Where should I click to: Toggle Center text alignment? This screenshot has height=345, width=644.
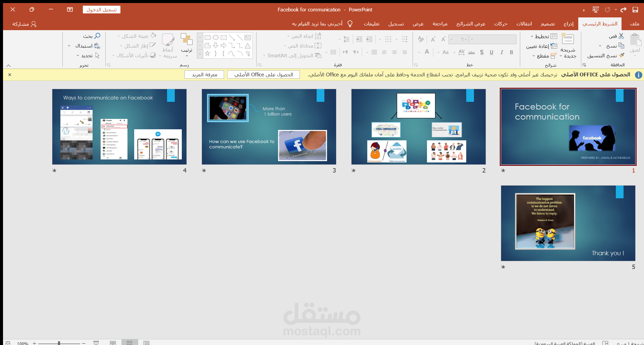point(394,52)
